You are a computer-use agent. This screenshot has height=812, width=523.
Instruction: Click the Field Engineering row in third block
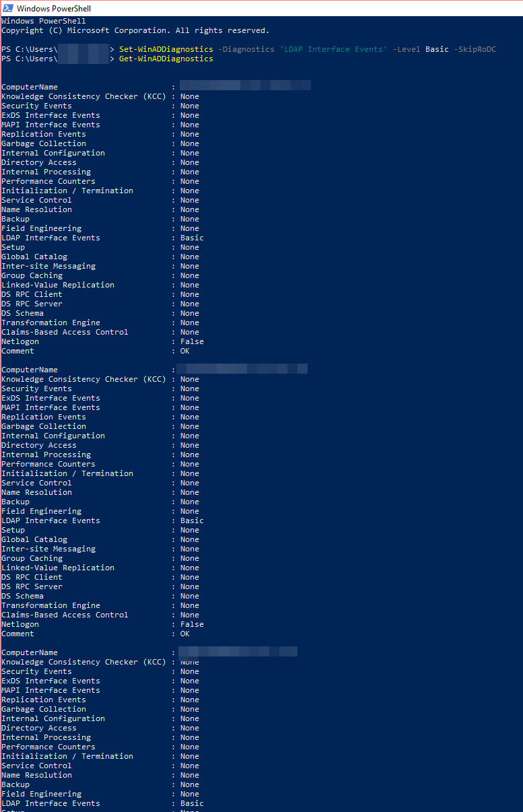click(x=41, y=794)
